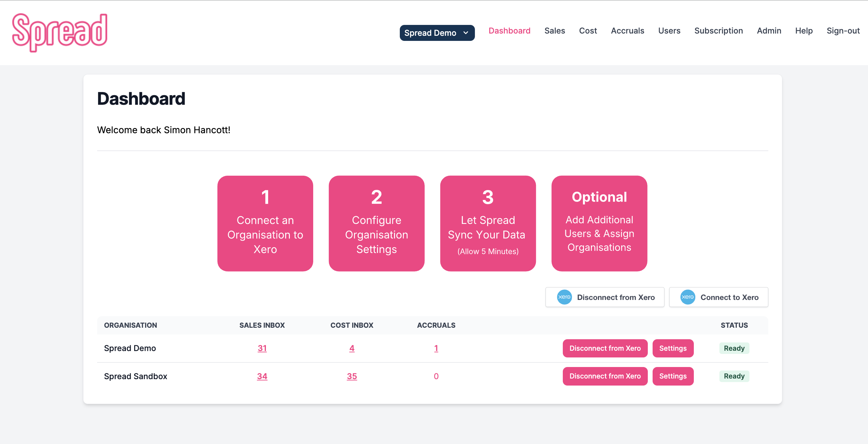Open Settings for Spread Demo
Image resolution: width=868 pixels, height=444 pixels.
point(673,348)
